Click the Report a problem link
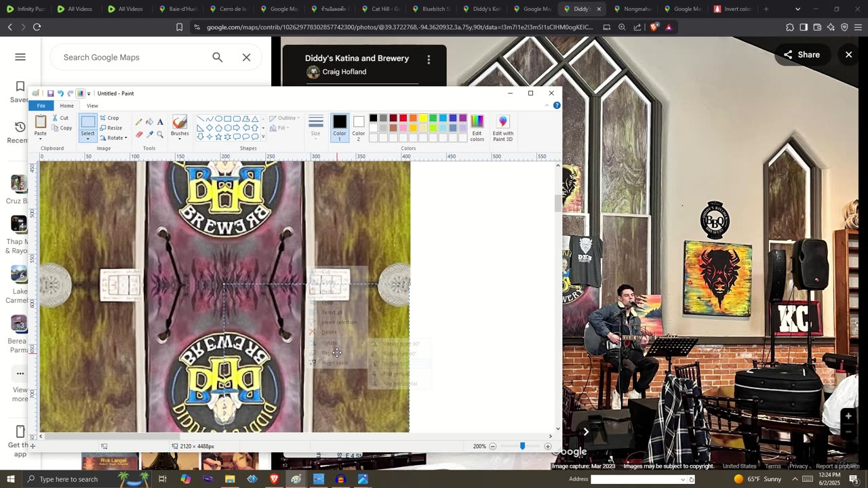This screenshot has width=868, height=488. 837,466
